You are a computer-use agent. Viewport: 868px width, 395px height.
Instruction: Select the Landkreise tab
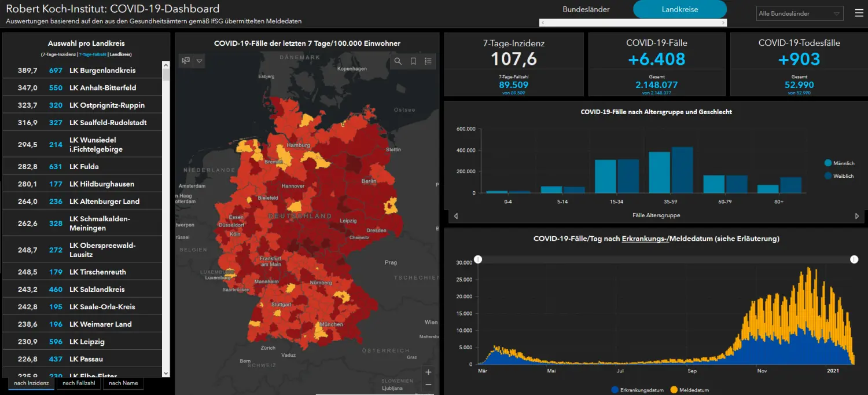point(680,9)
